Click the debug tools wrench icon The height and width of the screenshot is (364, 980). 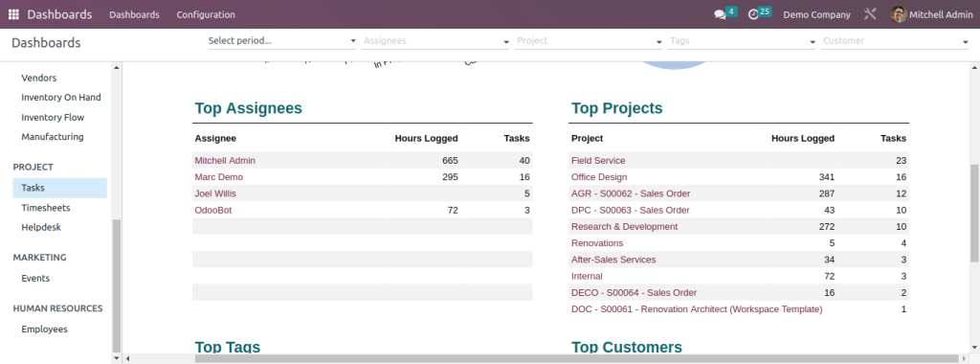pos(870,14)
